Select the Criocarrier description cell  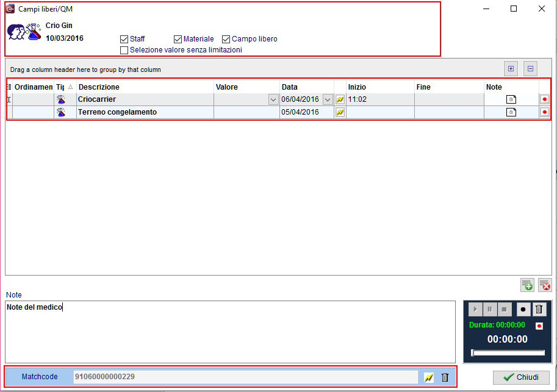click(x=145, y=99)
